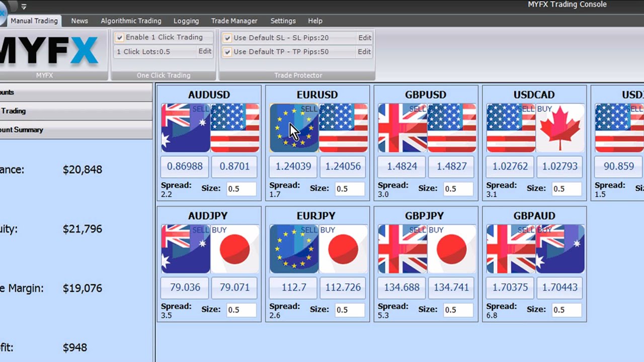Open the Settings tab
The width and height of the screenshot is (644, 362).
(x=283, y=21)
